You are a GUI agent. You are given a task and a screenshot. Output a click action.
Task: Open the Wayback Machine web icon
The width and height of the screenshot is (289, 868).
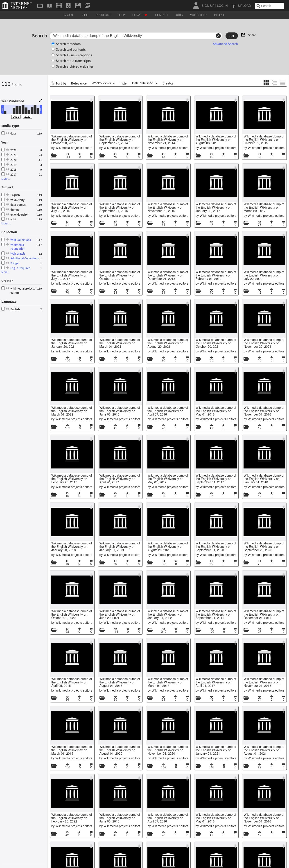point(40,5)
